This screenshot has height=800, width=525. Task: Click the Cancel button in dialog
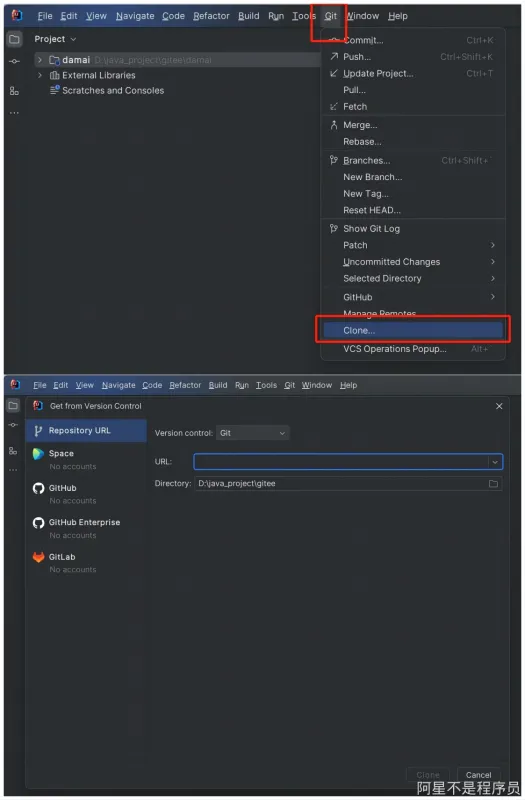pyautogui.click(x=478, y=775)
